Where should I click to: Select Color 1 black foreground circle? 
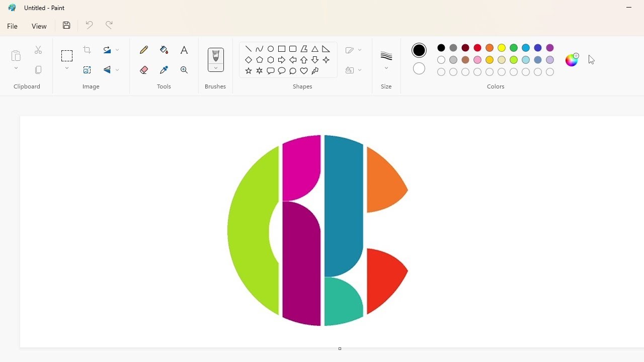(419, 50)
